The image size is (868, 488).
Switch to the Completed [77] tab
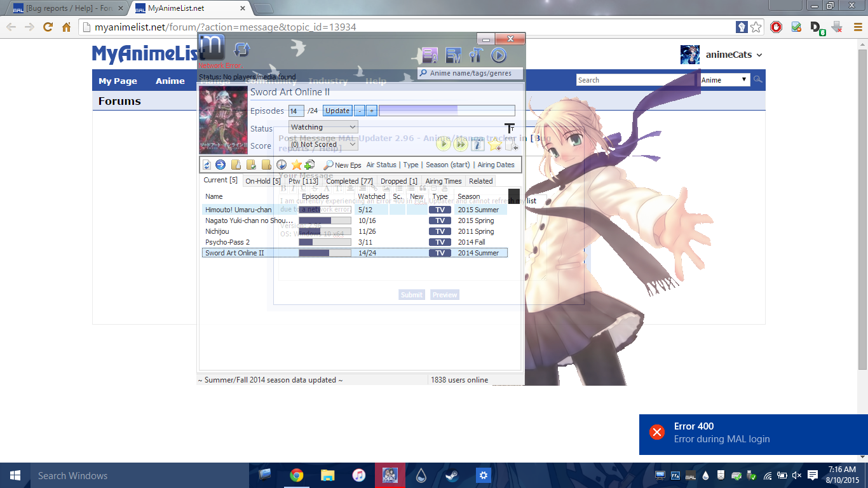click(349, 181)
